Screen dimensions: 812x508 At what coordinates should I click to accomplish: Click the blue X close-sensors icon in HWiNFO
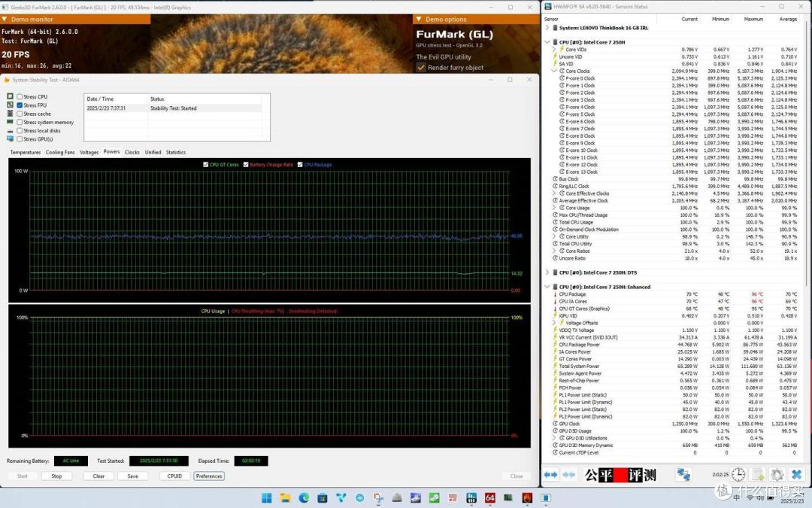click(796, 474)
